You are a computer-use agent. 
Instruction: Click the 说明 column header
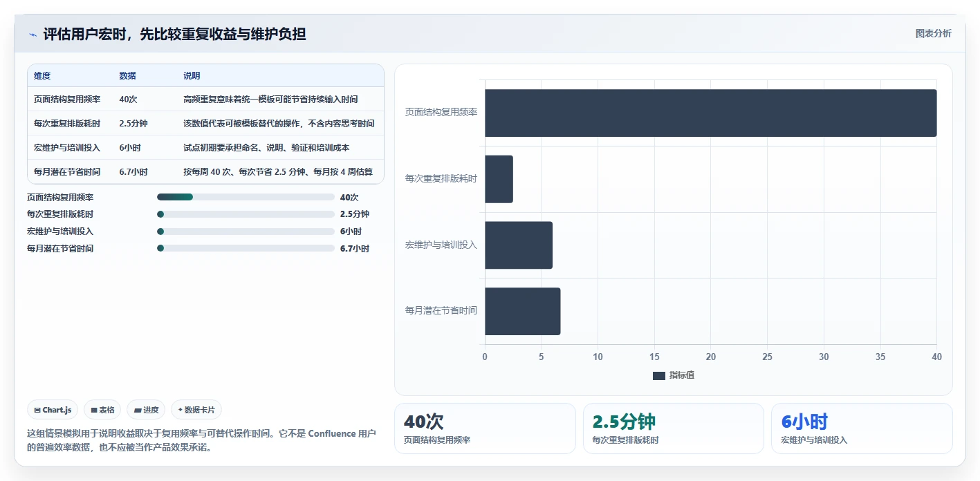(x=192, y=76)
